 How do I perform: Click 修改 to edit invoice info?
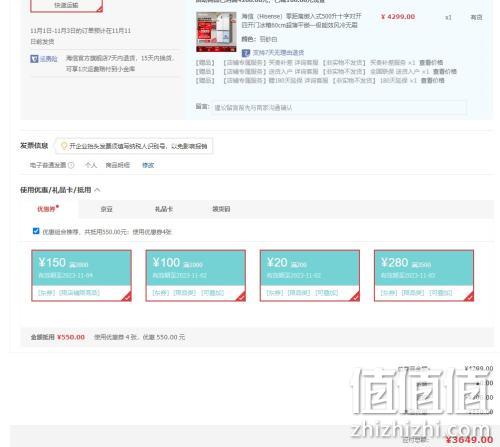[x=148, y=165]
